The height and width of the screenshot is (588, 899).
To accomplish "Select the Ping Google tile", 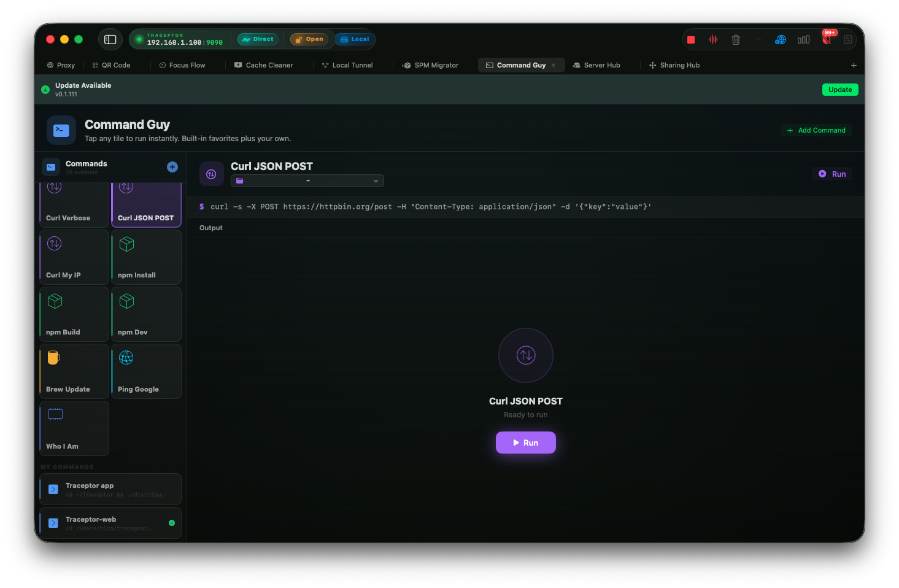I will (146, 371).
